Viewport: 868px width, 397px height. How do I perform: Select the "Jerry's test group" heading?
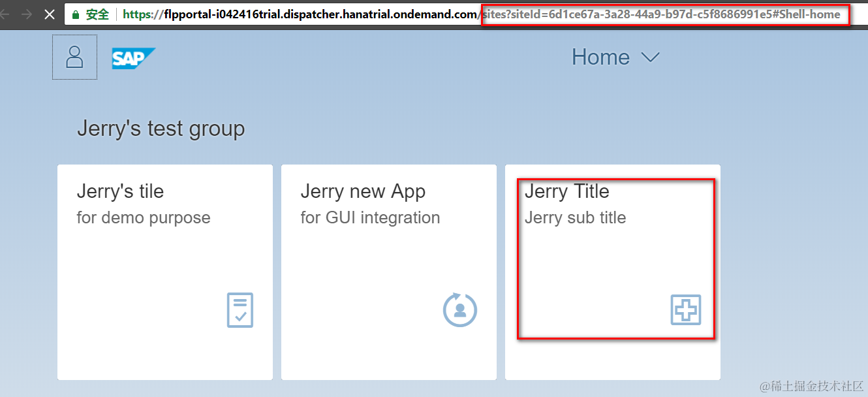(x=161, y=129)
